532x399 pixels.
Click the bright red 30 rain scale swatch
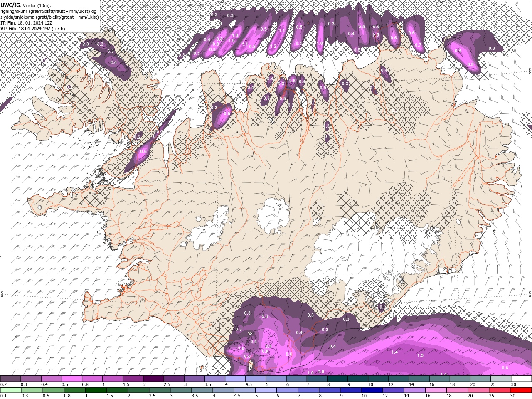520,390
